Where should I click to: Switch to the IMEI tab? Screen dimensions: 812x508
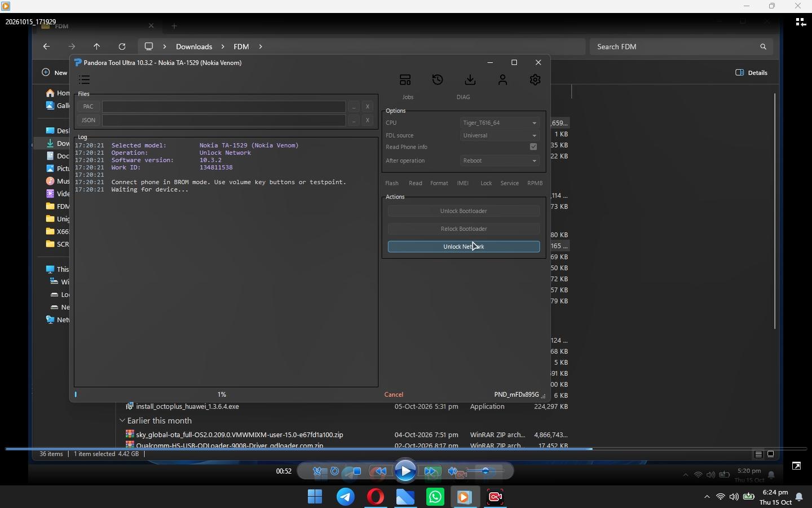[463, 183]
